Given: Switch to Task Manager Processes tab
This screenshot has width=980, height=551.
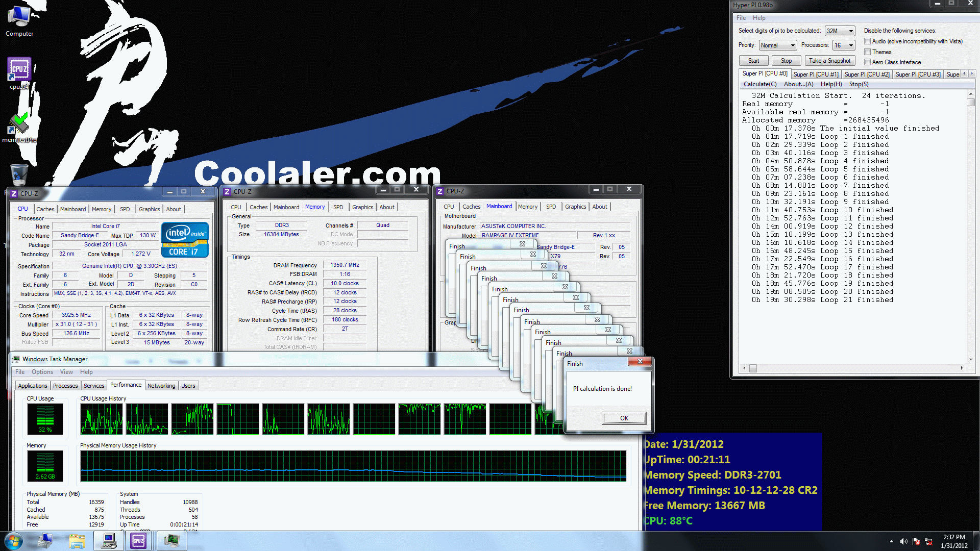Looking at the screenshot, I should (x=65, y=386).
